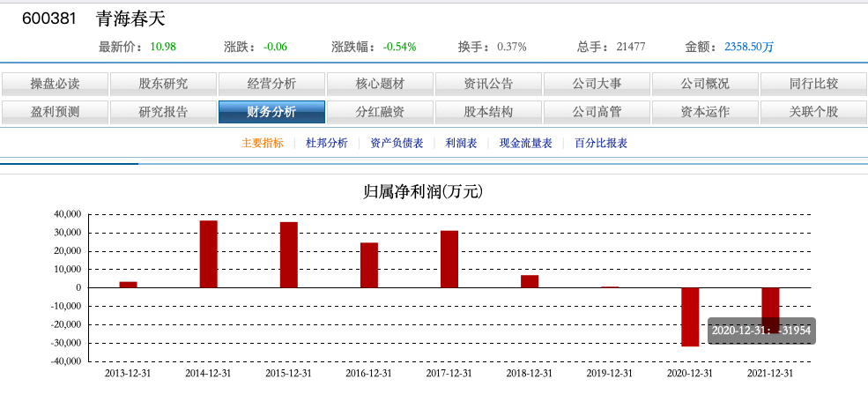Open the 百分比报表 link

(601, 144)
